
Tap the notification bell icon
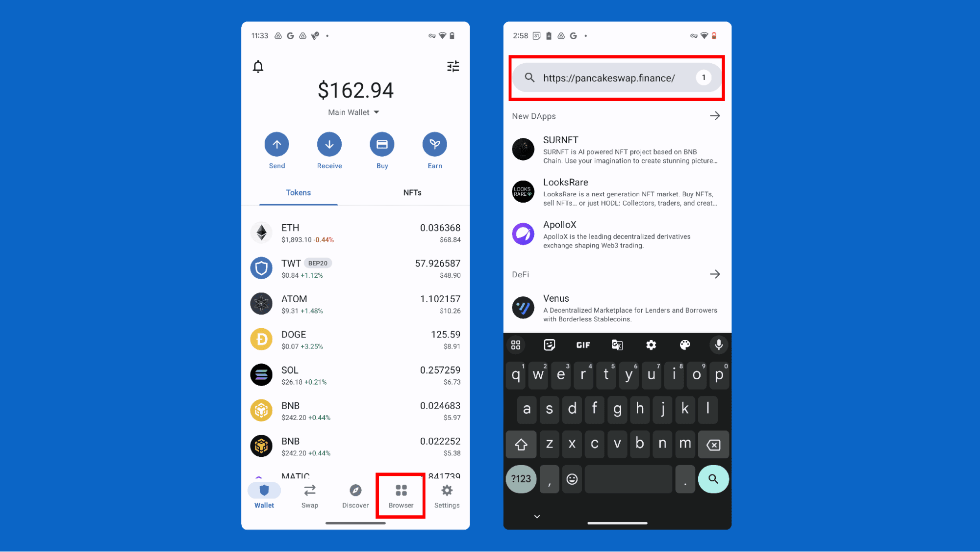point(258,66)
